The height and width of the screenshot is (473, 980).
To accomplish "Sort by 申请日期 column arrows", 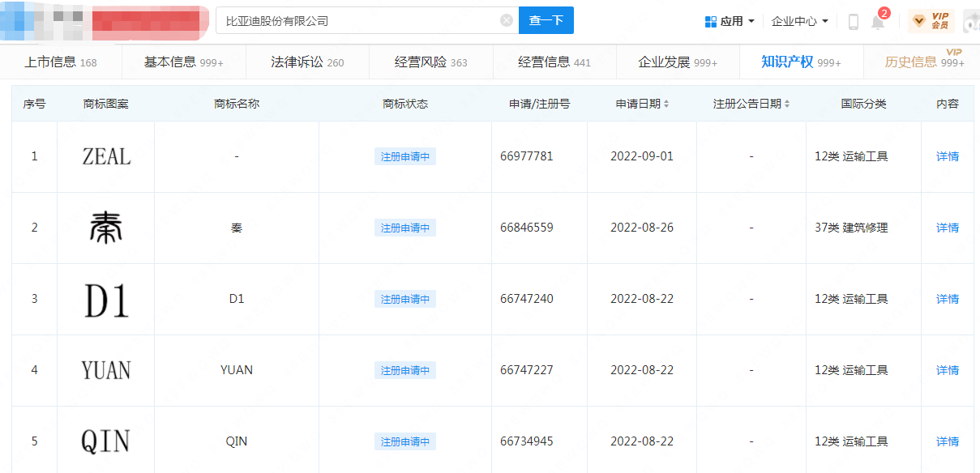I will [x=666, y=104].
